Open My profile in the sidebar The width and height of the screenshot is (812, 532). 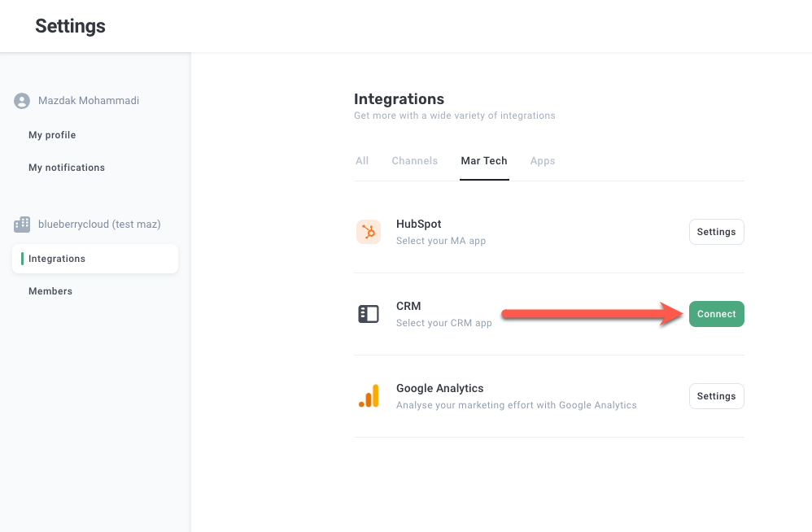pyautogui.click(x=52, y=135)
